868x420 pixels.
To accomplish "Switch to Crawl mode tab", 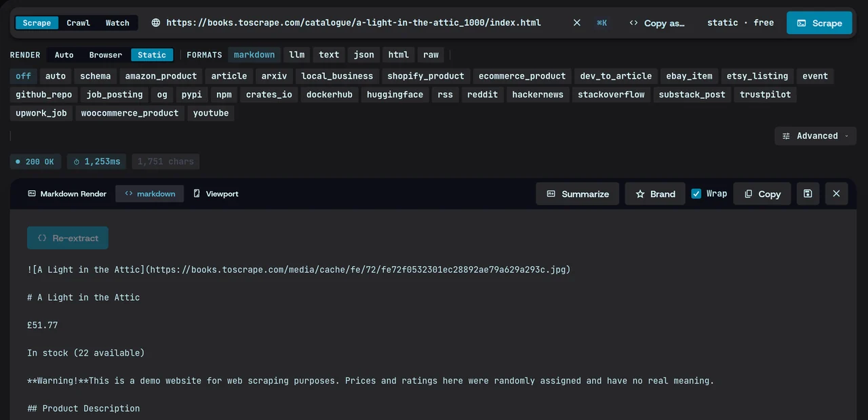I will pyautogui.click(x=78, y=22).
